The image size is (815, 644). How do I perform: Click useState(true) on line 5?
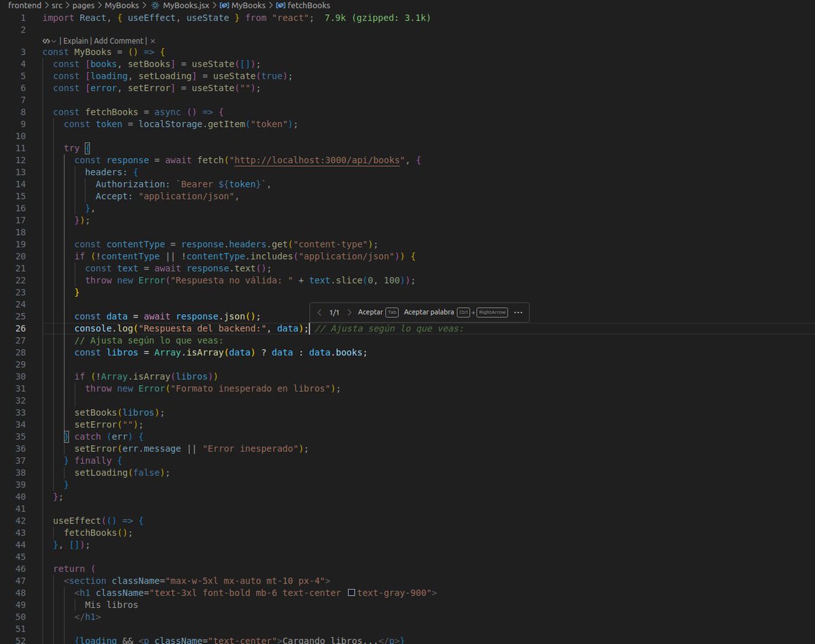(251, 76)
